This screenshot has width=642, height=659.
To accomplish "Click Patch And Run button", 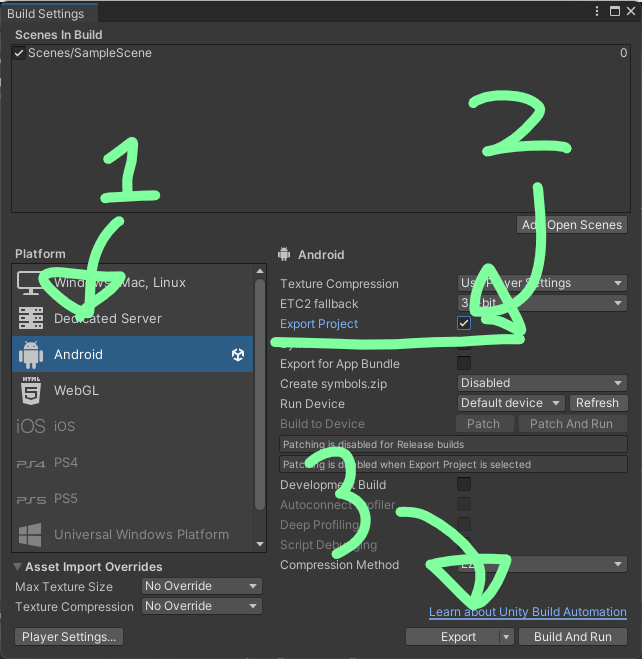I will 572,424.
